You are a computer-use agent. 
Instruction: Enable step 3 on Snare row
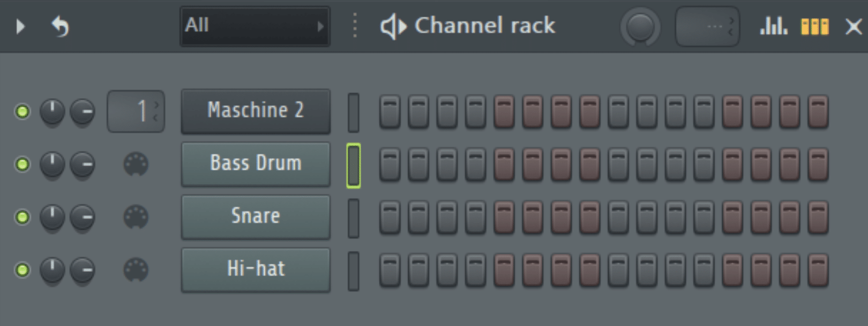(447, 217)
